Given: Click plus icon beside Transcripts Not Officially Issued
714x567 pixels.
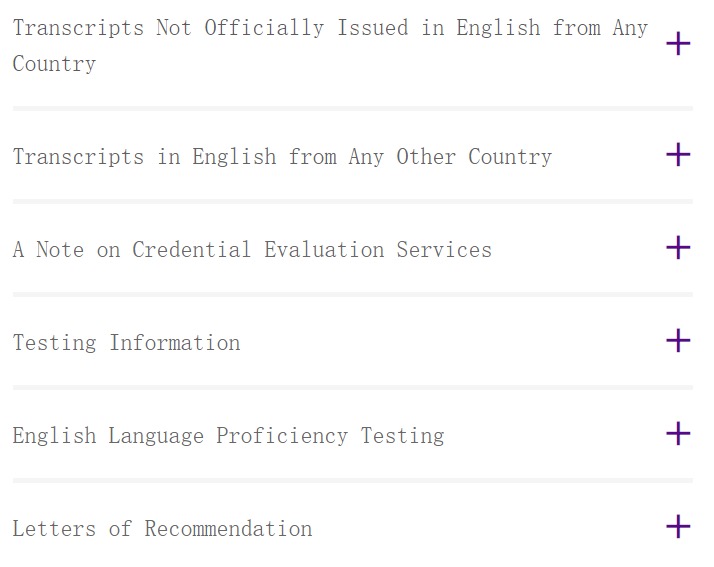Looking at the screenshot, I should click(x=678, y=44).
